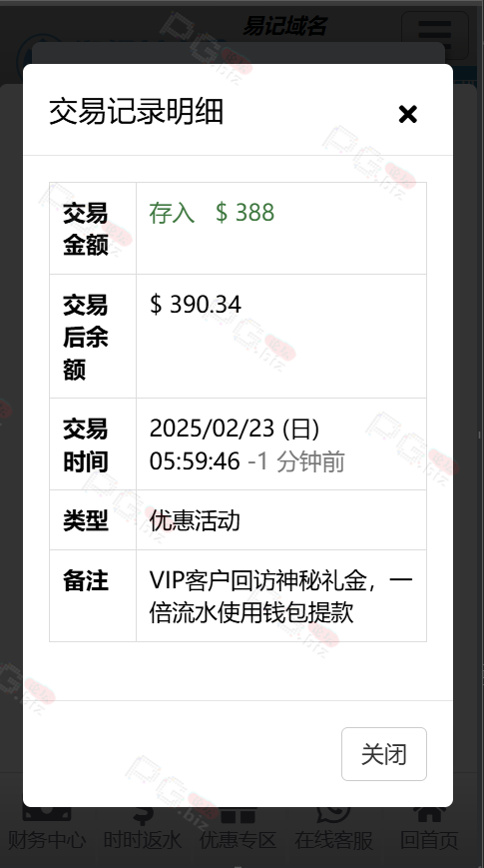Click the transaction time 2025/02/23 cell
Viewport: 484px width, 868px height.
[281, 443]
